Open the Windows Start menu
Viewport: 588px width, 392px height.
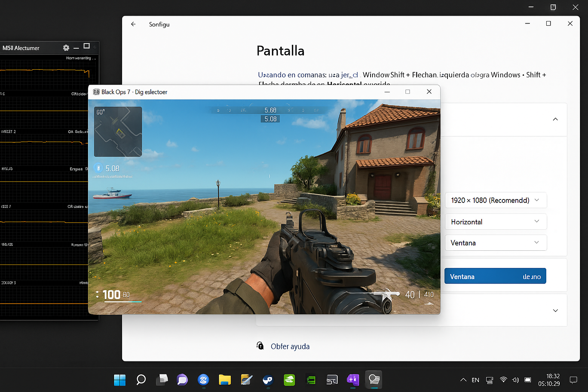tap(119, 380)
